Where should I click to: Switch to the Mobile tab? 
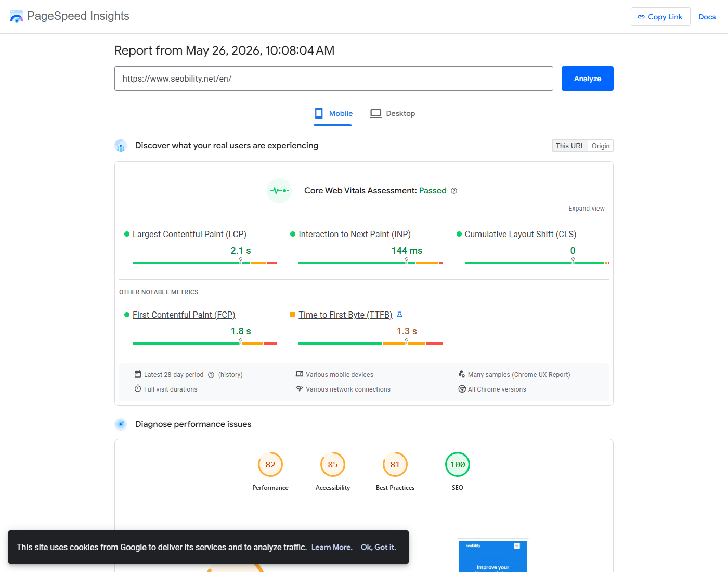click(x=333, y=114)
